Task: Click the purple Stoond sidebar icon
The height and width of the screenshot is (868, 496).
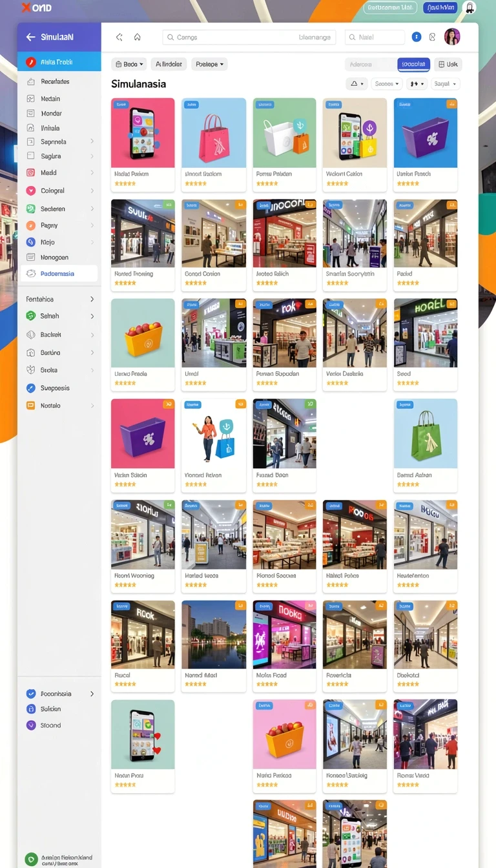Action: [30, 725]
